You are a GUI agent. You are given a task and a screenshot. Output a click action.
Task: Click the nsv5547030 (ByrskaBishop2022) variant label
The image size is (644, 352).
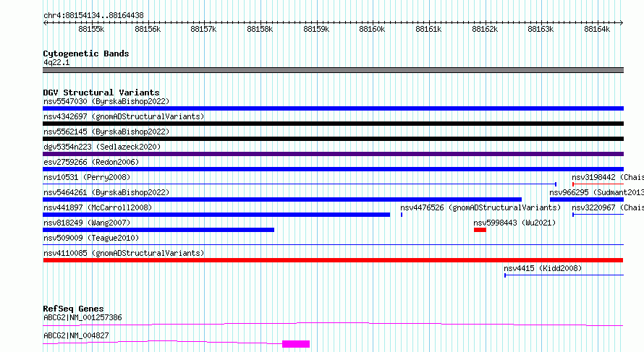[106, 101]
